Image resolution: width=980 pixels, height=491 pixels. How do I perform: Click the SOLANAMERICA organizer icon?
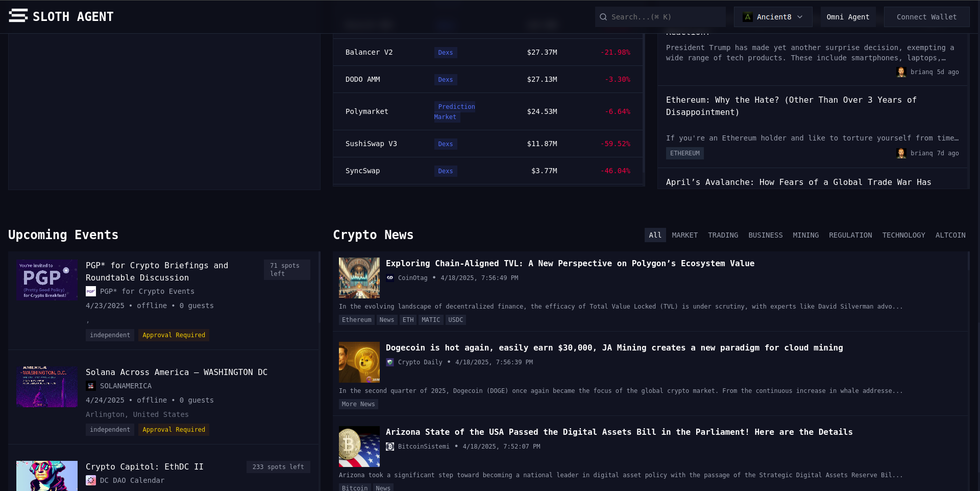coord(91,386)
